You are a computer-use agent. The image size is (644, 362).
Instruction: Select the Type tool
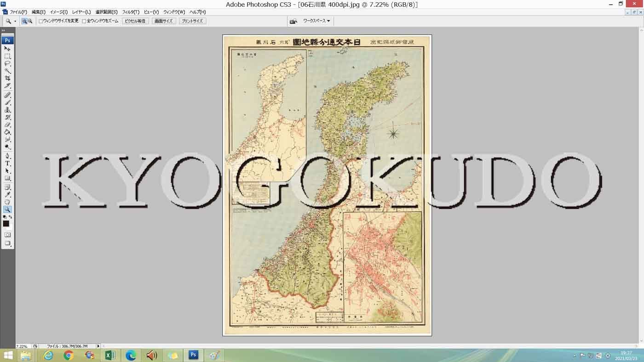pos(7,163)
